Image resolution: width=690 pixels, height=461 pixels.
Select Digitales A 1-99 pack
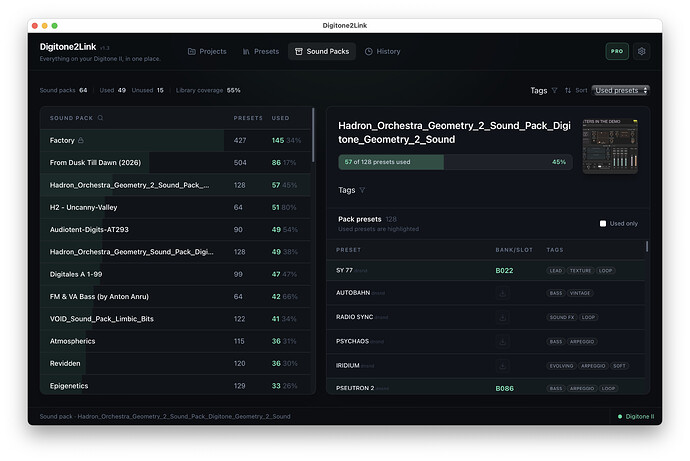pyautogui.click(x=176, y=274)
